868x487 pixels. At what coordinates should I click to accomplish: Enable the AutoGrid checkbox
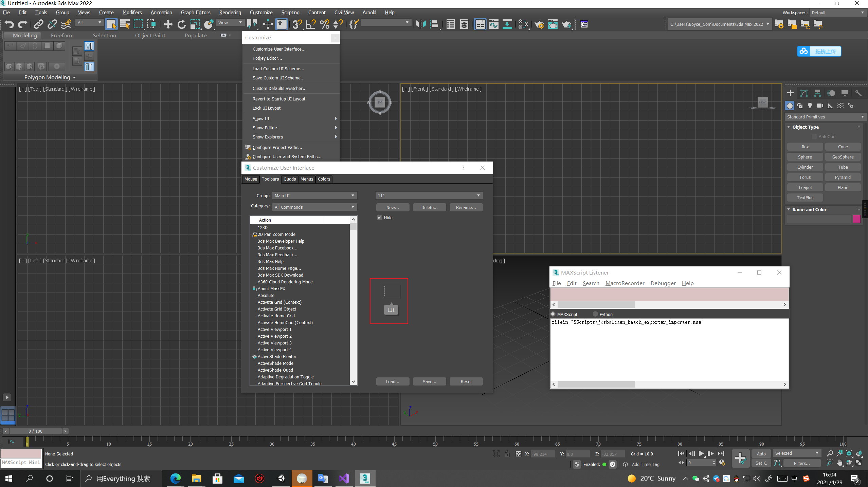point(814,136)
